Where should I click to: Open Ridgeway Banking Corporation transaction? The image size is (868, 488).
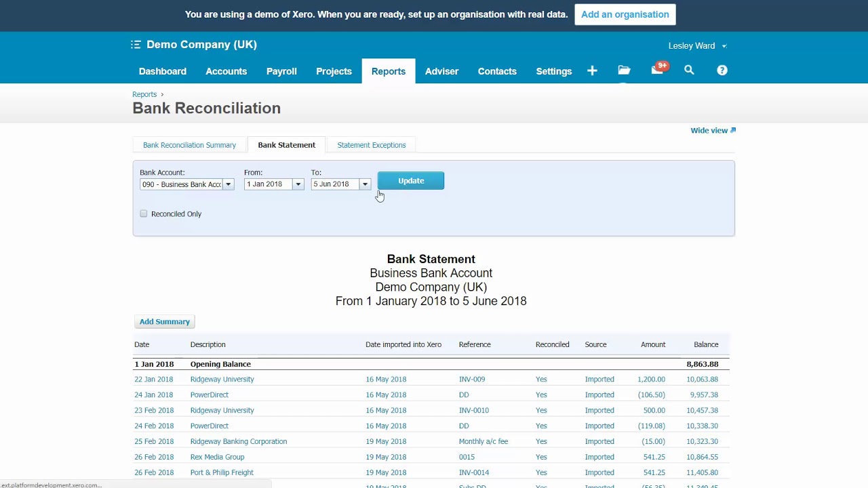239,442
